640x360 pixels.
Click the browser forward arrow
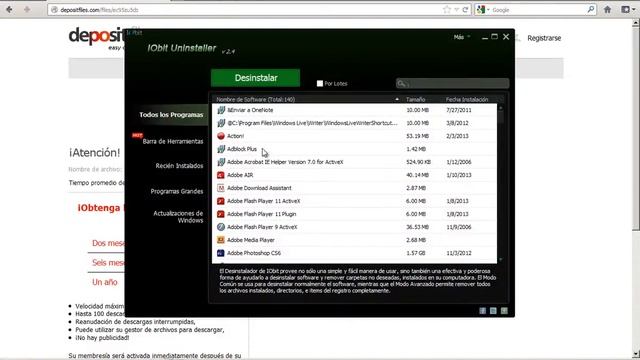click(x=27, y=9)
